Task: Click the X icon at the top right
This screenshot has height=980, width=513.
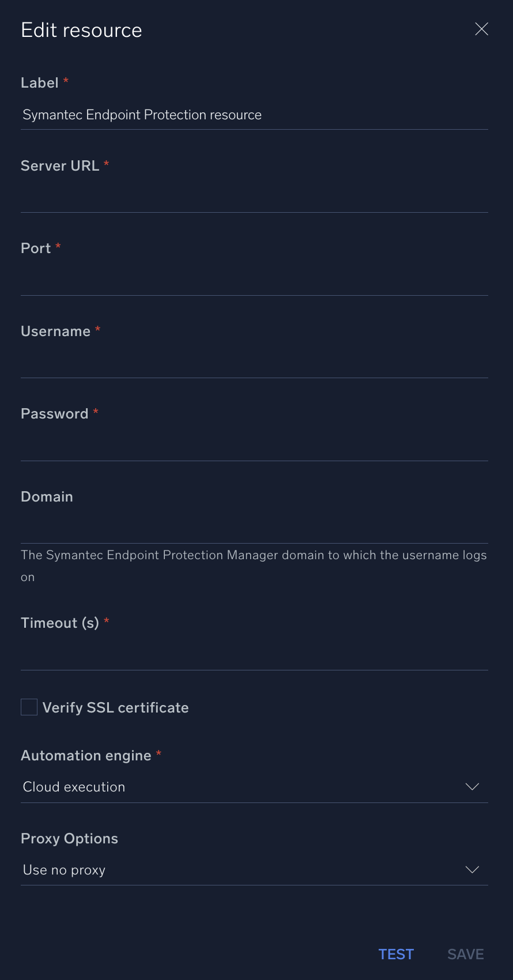Action: [481, 29]
